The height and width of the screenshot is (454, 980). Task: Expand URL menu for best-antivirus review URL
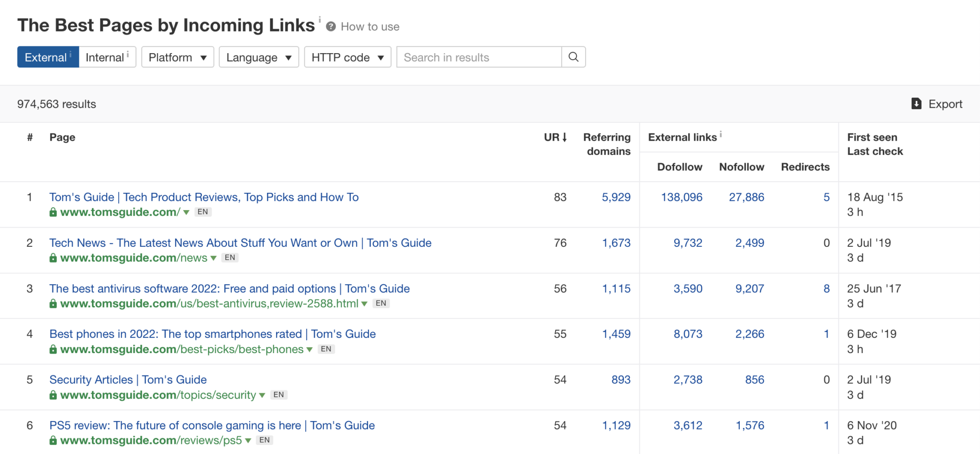pyautogui.click(x=364, y=304)
